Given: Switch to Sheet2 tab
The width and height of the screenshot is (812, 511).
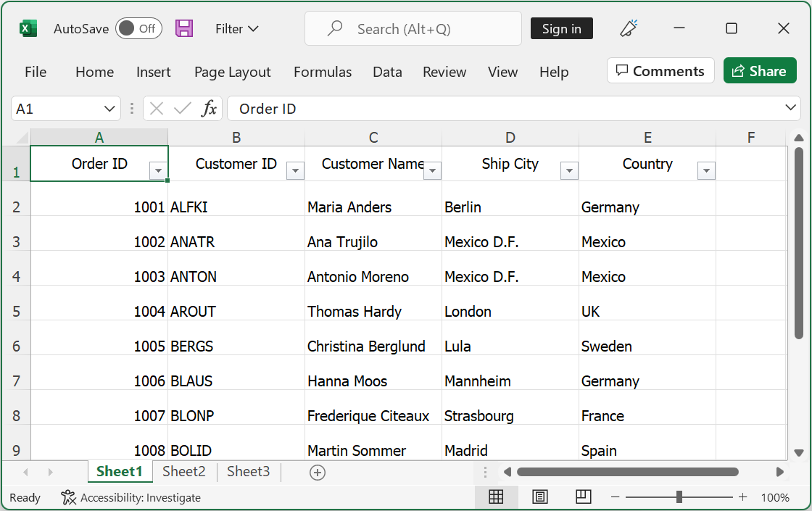Looking at the screenshot, I should click(184, 472).
